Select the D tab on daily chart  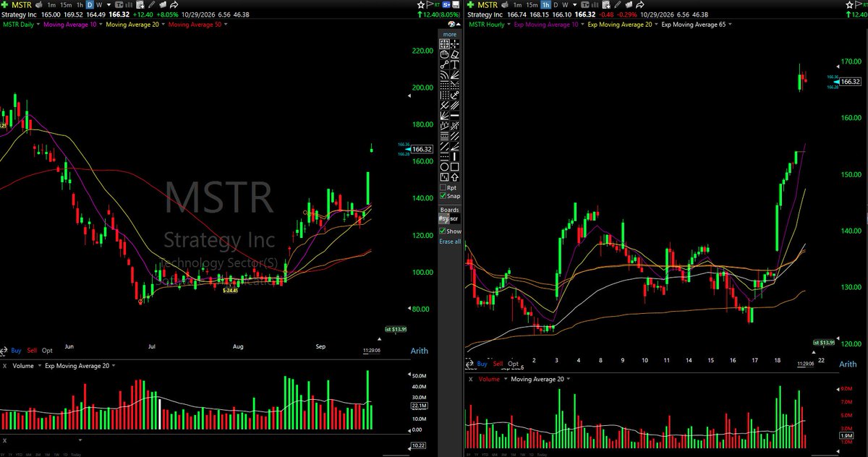[x=90, y=5]
